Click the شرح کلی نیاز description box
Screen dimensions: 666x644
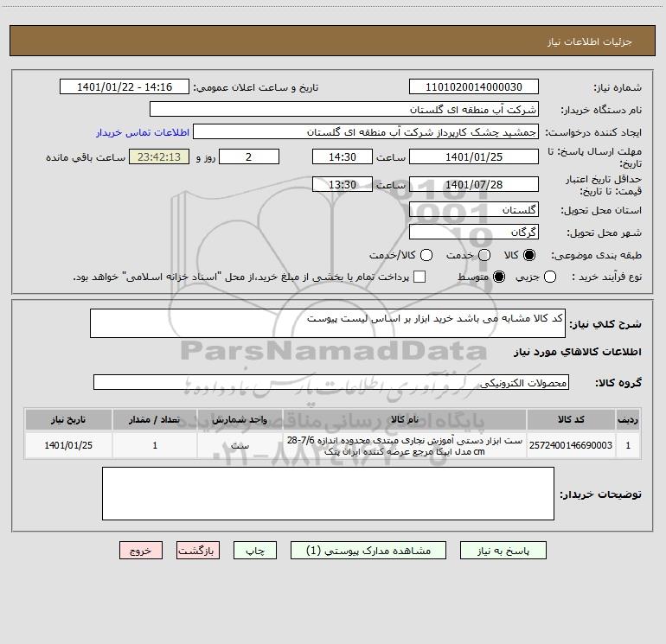click(328, 323)
